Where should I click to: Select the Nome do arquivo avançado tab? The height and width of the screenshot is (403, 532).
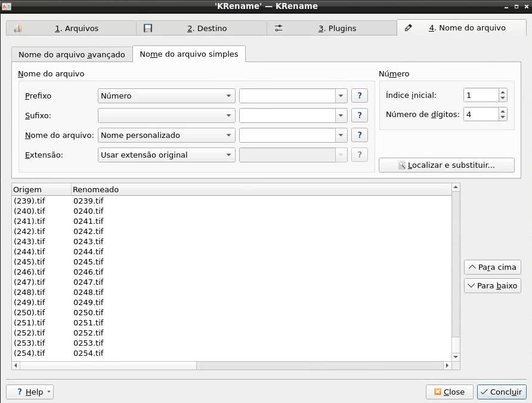point(72,54)
